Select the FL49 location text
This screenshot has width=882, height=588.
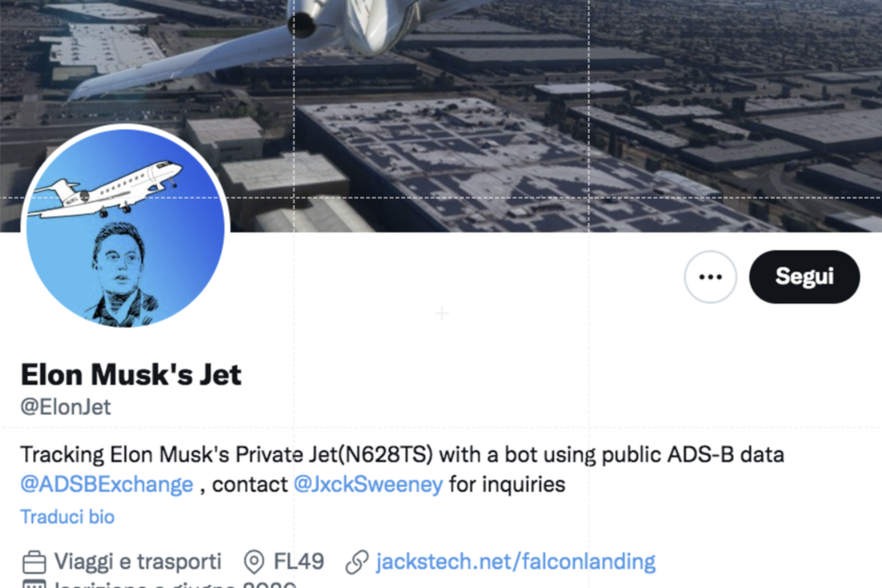coord(300,561)
